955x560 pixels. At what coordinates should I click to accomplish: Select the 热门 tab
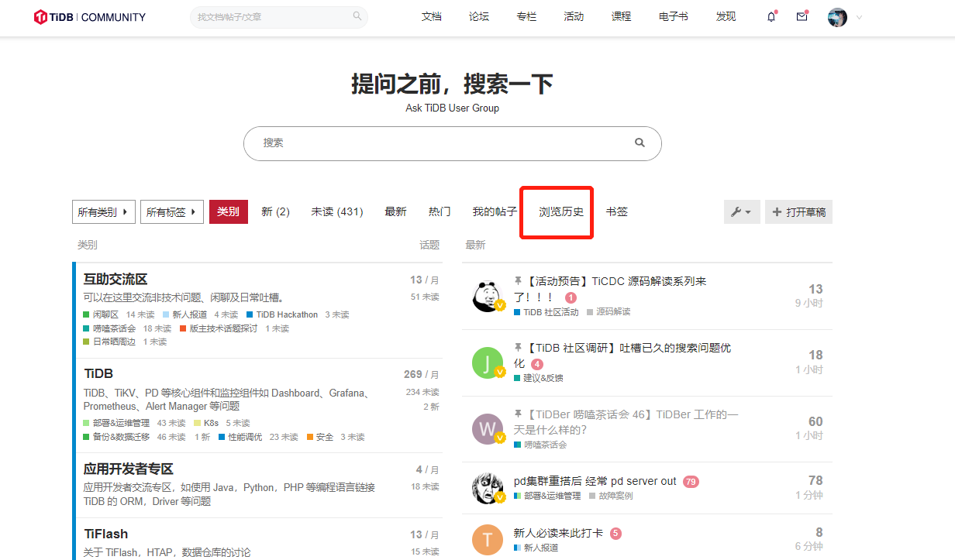[440, 211]
